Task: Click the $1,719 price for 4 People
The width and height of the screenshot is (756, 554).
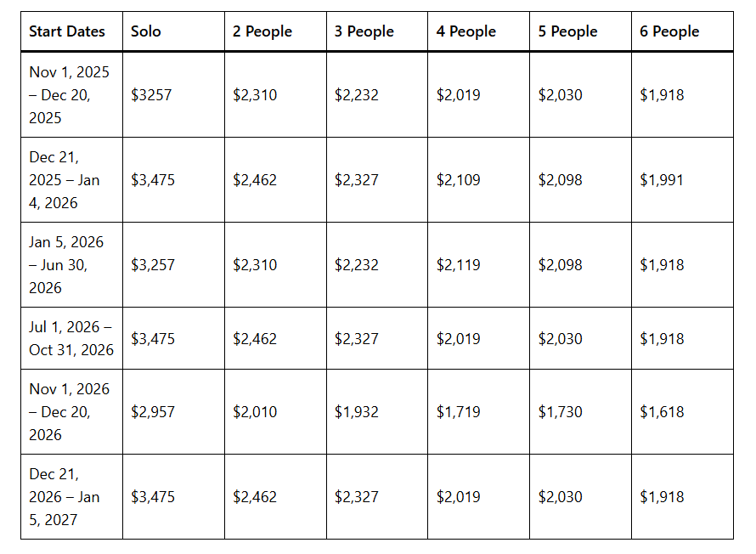Action: tap(459, 412)
